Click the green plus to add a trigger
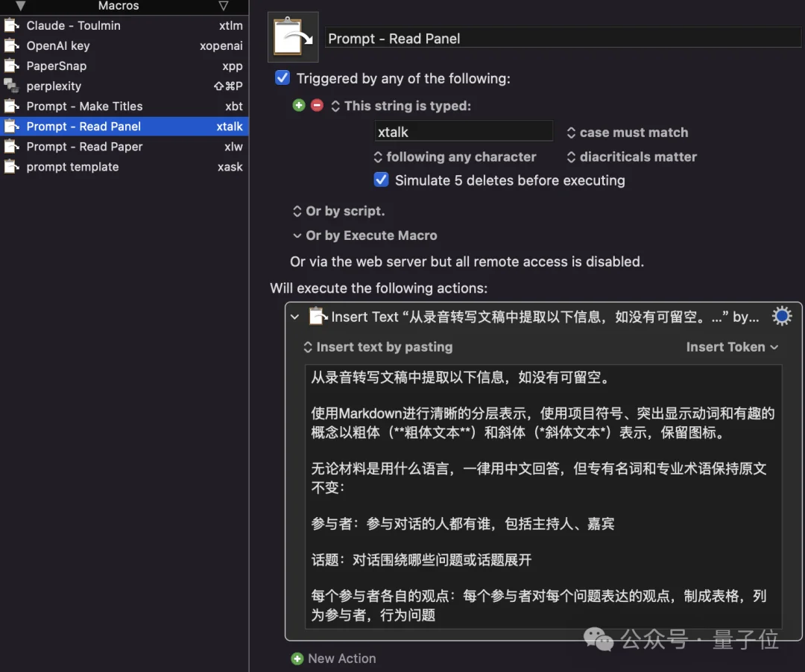This screenshot has width=805, height=672. [298, 105]
